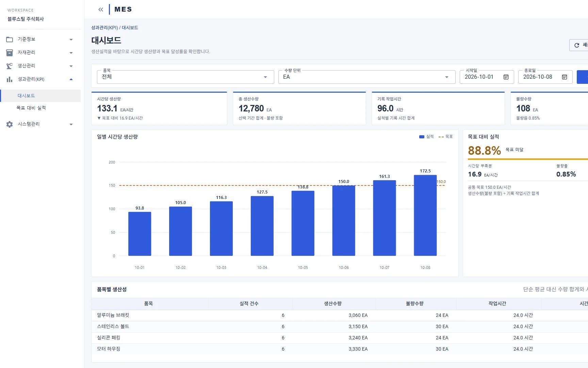This screenshot has height=368, width=588.
Task: Click the 10-01 bar labeled 93.8
Action: click(x=140, y=234)
